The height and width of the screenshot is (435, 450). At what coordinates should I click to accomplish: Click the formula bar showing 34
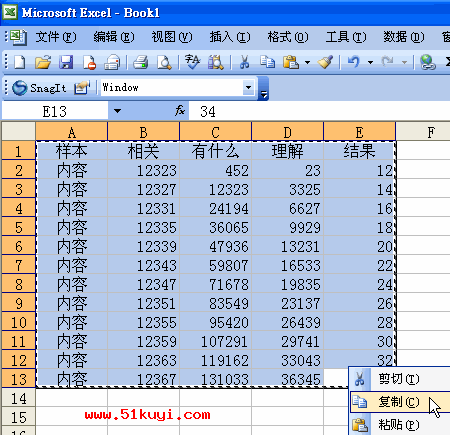point(319,111)
